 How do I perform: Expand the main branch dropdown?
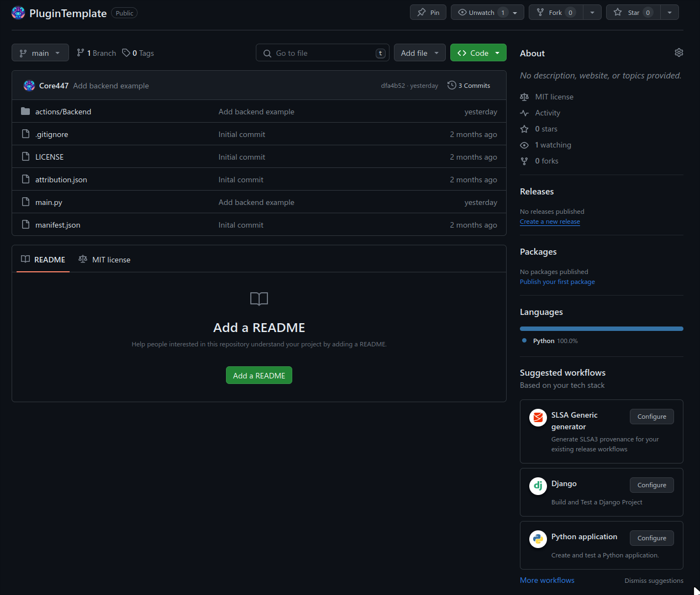pos(40,53)
